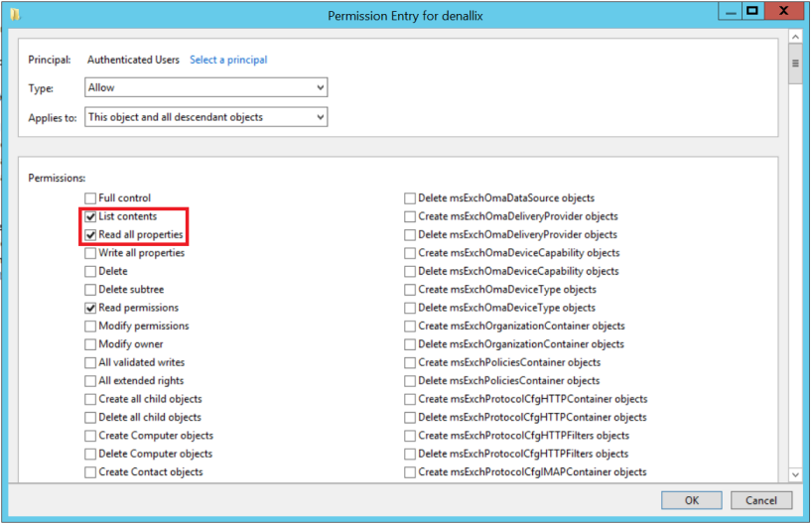Check Create msExchPoliciesContainer objects
Viewport: 812px width, 524px height.
point(410,362)
